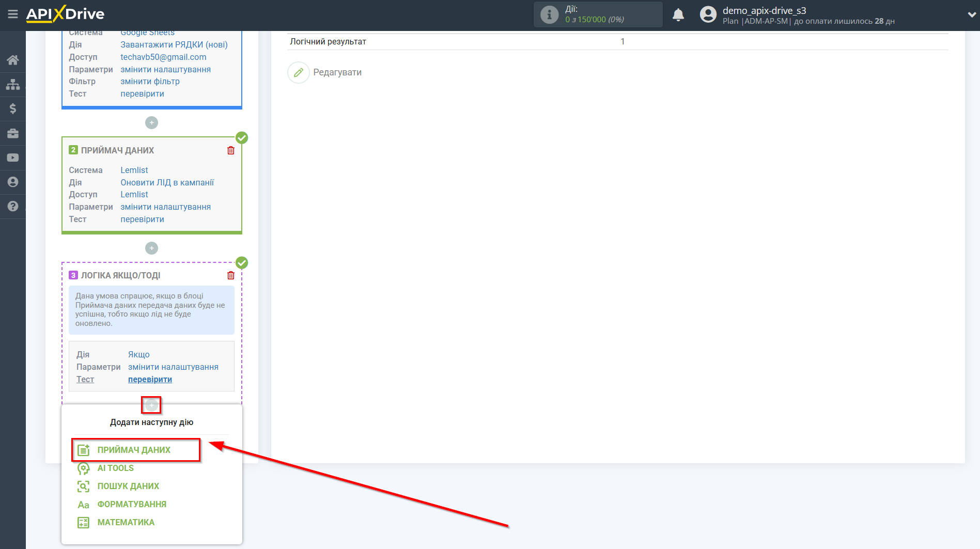
Task: Click demo_apix-drive_s3 account name
Action: 764,10
